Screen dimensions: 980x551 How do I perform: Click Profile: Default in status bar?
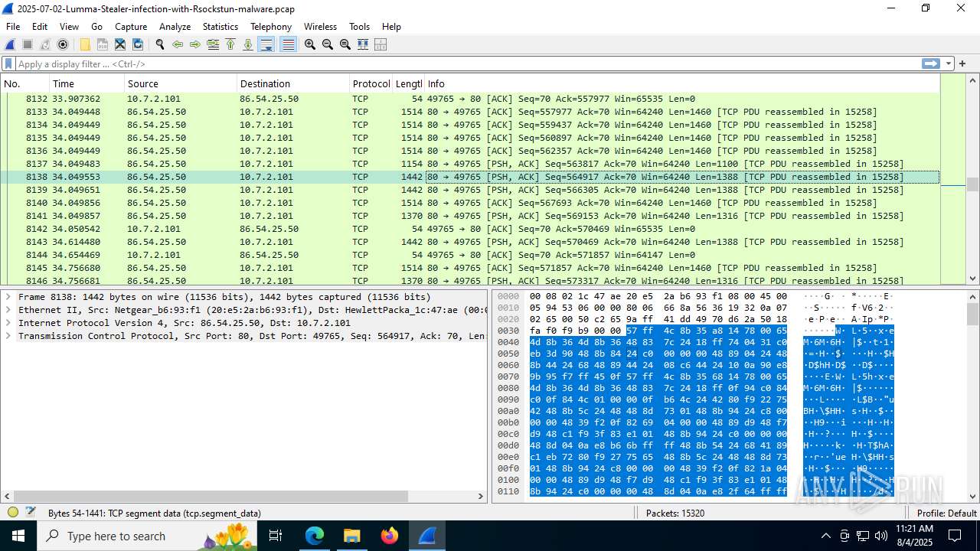[x=946, y=513]
